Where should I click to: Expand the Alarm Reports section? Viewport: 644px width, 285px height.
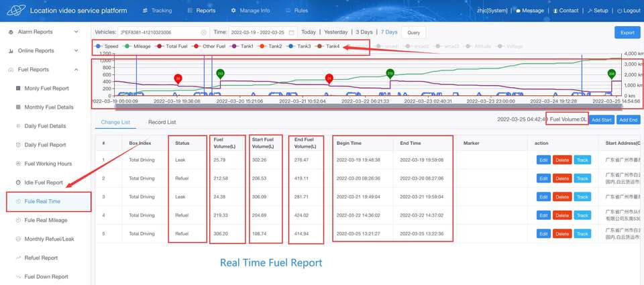tap(76, 32)
